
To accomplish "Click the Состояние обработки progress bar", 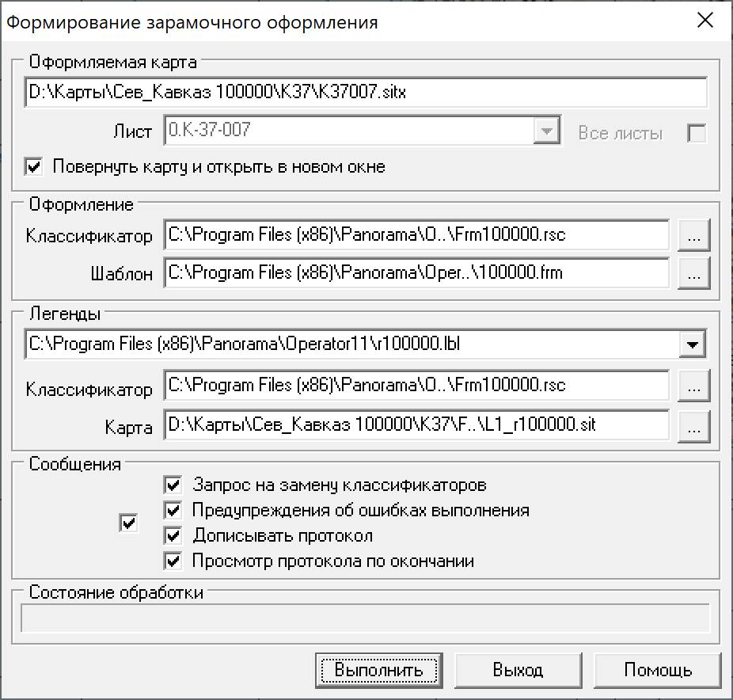I will tap(366, 618).
